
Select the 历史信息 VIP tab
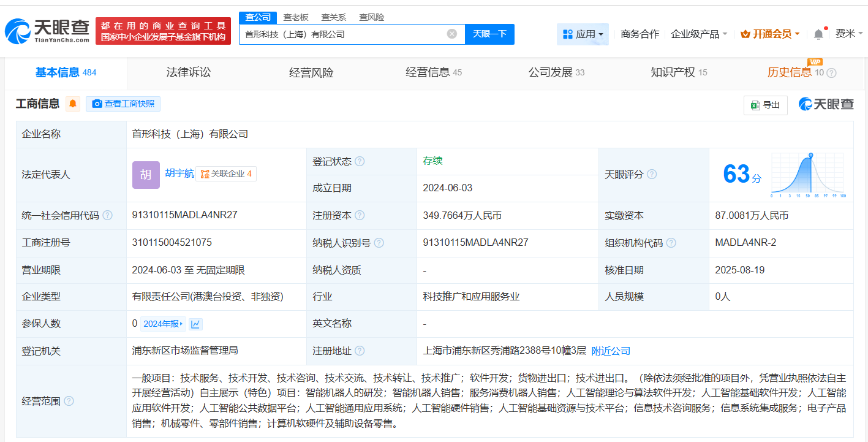tap(796, 72)
